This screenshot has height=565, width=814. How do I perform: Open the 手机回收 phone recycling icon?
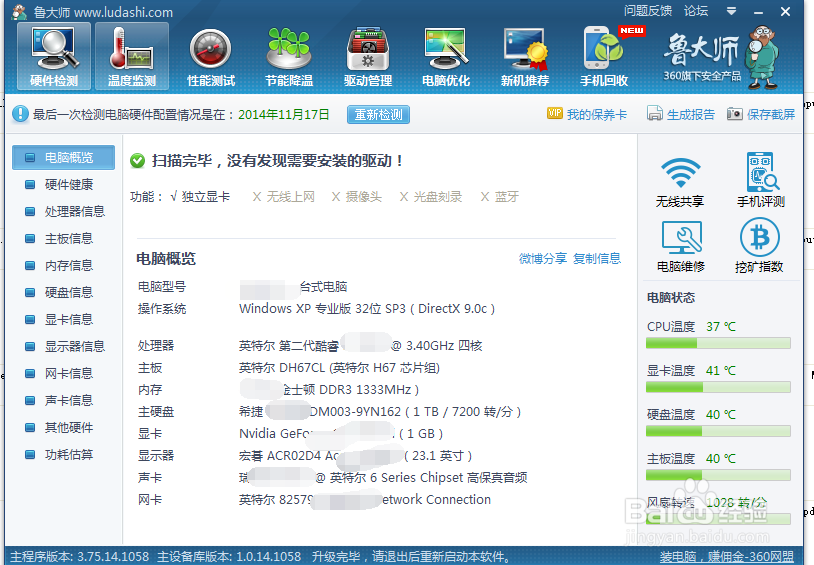click(604, 57)
